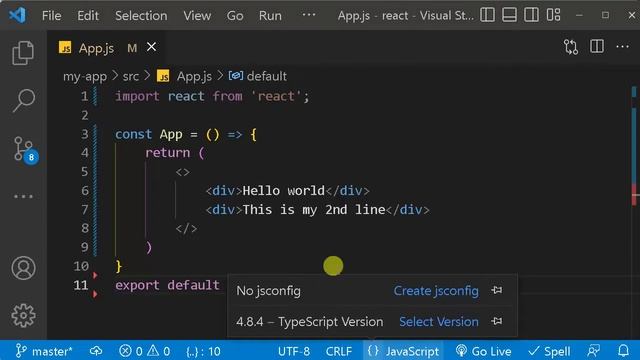This screenshot has width=640, height=360.
Task: Start Go Live server
Action: [x=483, y=351]
